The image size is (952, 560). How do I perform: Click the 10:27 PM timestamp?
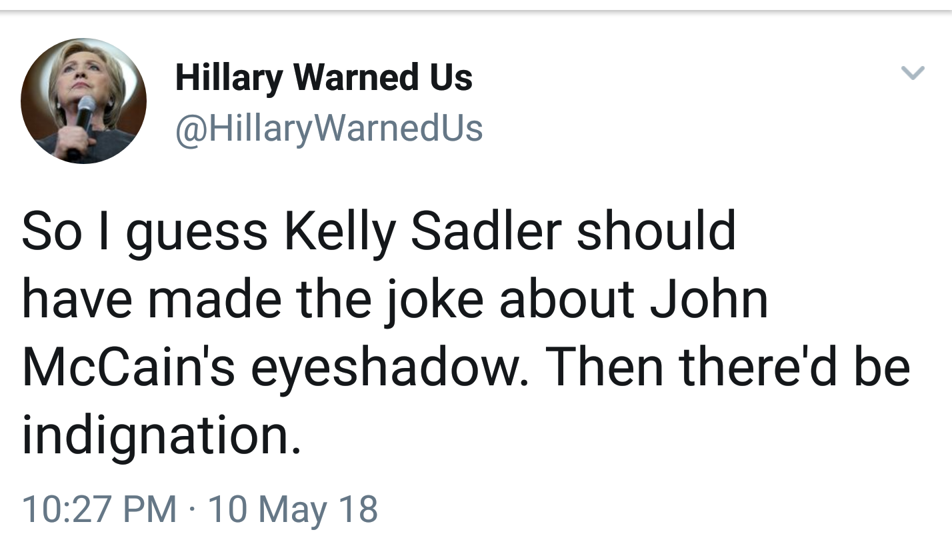click(99, 509)
